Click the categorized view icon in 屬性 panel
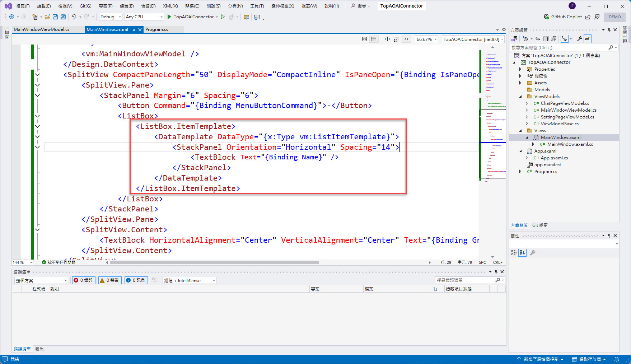This screenshot has width=631, height=364. click(x=514, y=253)
